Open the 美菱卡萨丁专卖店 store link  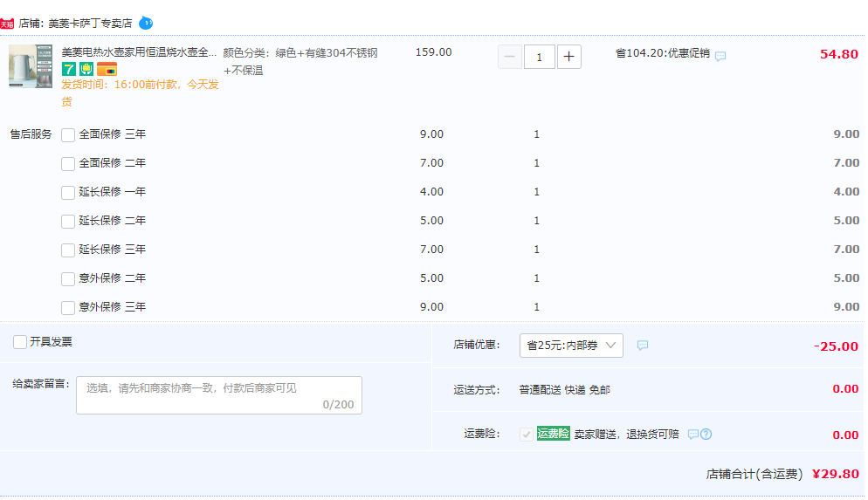90,24
